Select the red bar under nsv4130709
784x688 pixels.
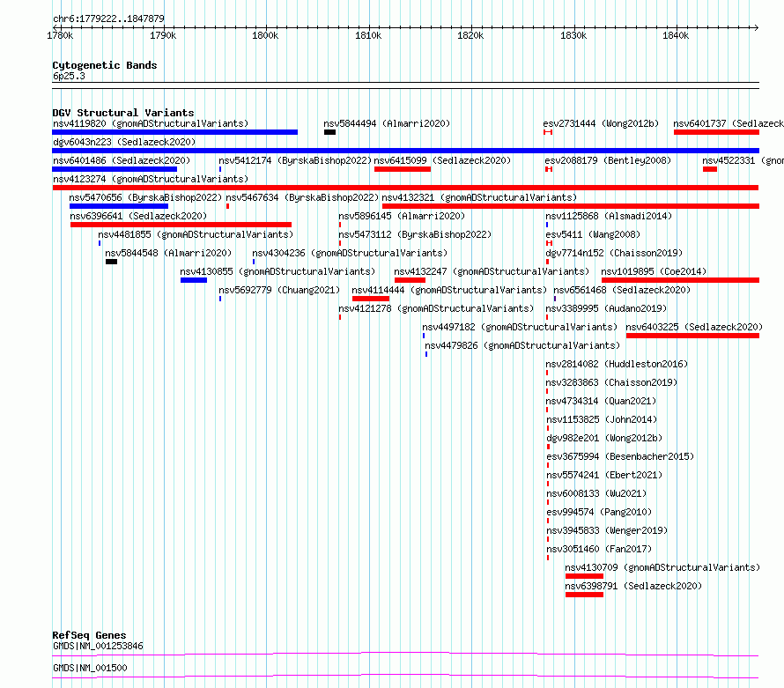585,576
